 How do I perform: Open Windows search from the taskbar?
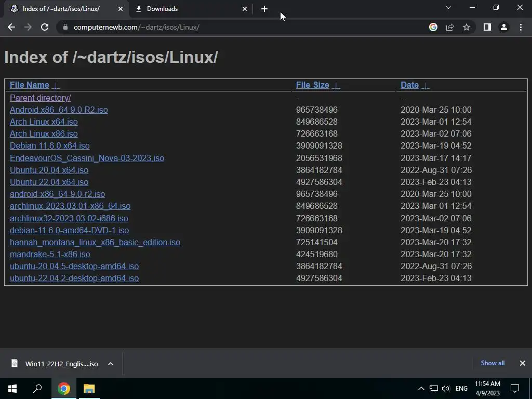pos(37,389)
